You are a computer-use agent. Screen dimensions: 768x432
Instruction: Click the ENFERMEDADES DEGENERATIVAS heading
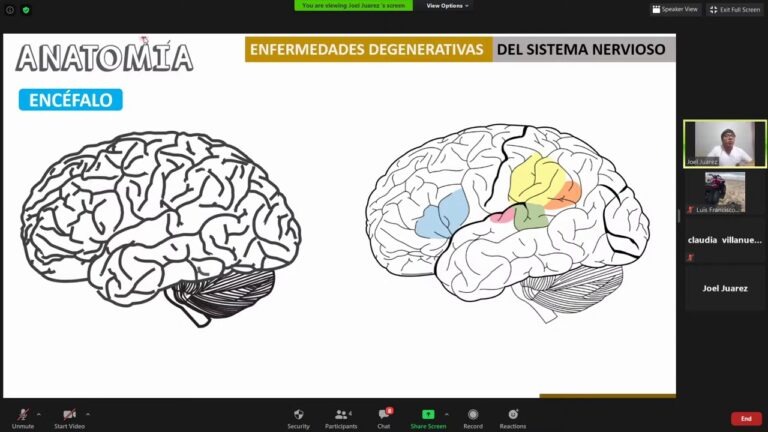tap(368, 49)
